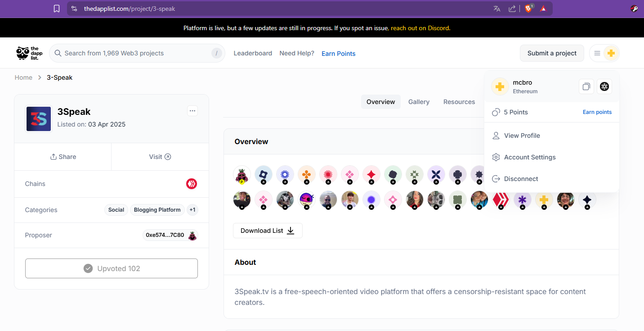Image resolution: width=644 pixels, height=331 pixels.
Task: Click the Visit button
Action: click(x=160, y=157)
